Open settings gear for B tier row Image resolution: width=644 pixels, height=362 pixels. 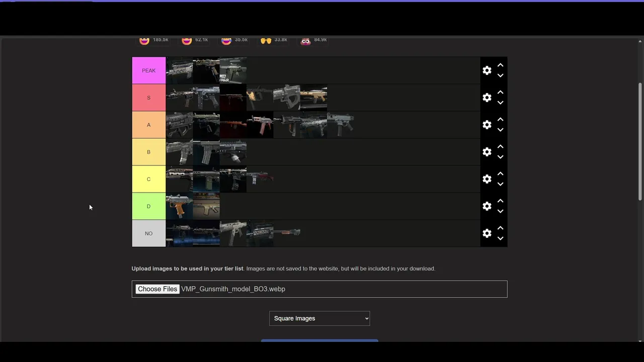click(487, 152)
